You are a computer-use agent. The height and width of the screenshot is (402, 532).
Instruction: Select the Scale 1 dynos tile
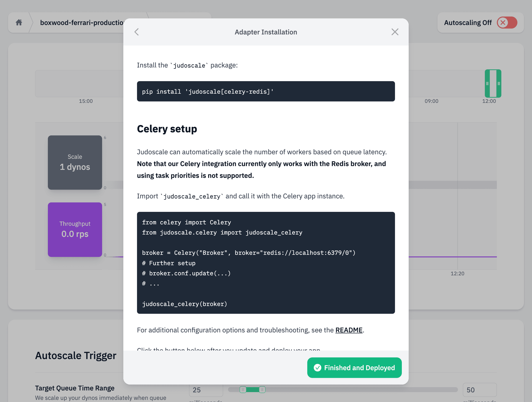click(75, 163)
